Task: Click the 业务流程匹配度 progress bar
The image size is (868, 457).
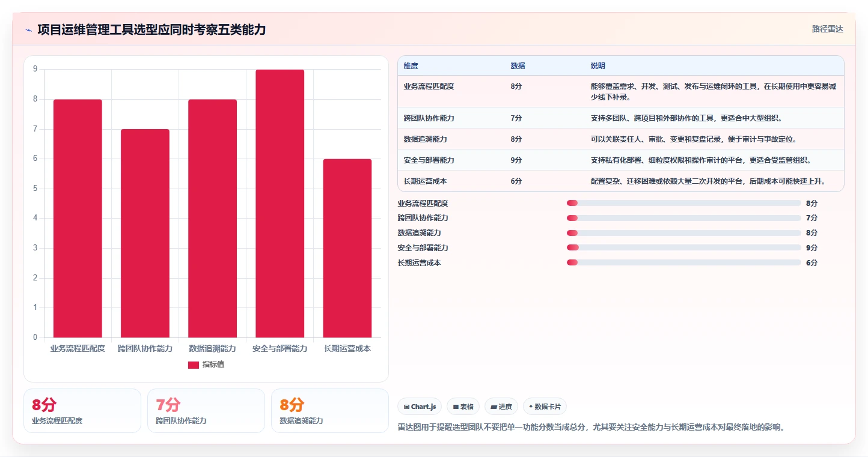Action: [683, 203]
